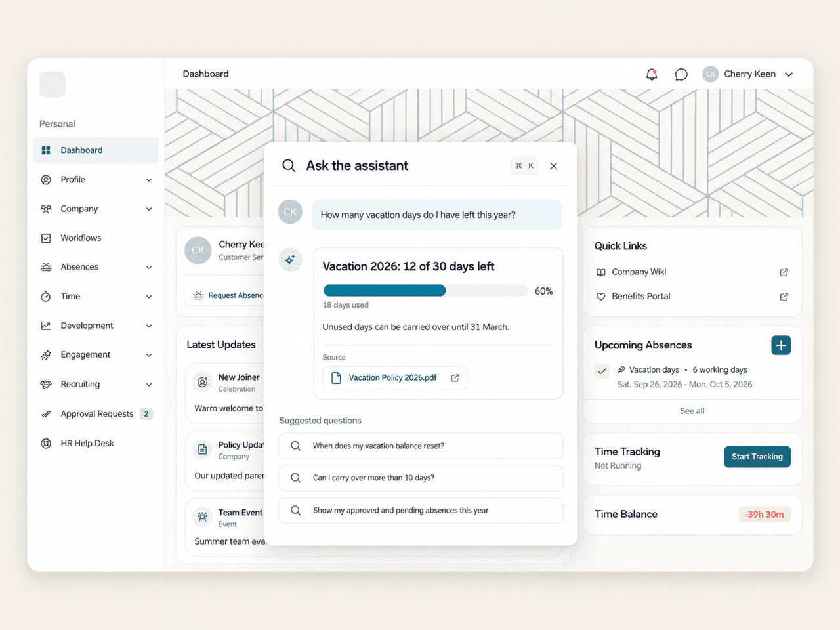
Task: Click the Workflows sidebar icon
Action: [x=46, y=238]
